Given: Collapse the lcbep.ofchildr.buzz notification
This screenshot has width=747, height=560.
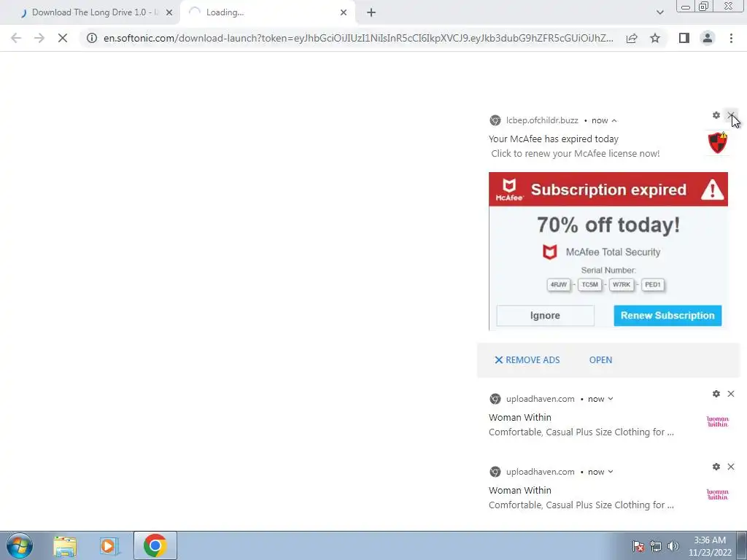Looking at the screenshot, I should click(x=614, y=120).
